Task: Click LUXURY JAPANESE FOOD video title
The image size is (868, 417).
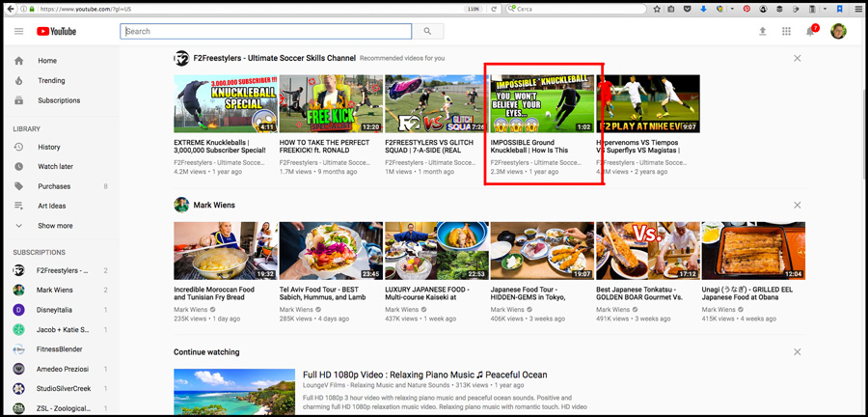Action: click(x=427, y=293)
